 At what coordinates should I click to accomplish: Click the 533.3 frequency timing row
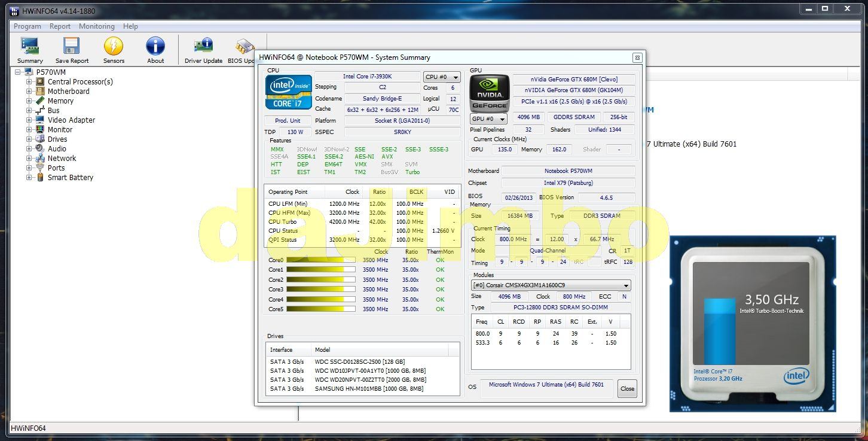click(551, 343)
